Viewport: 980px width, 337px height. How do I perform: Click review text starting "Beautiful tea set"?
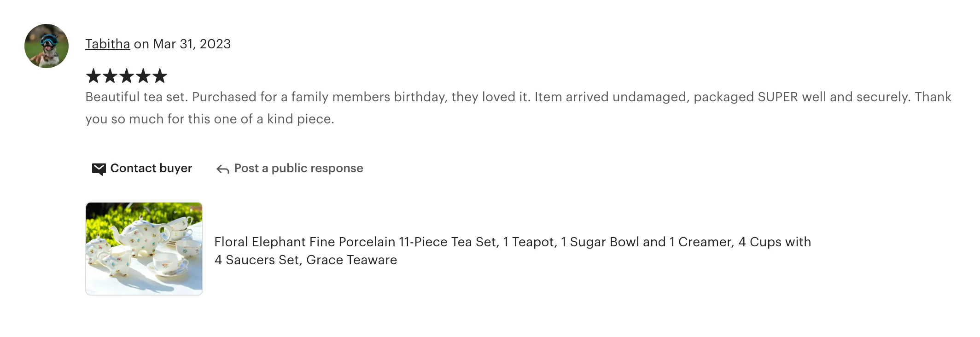click(x=136, y=97)
